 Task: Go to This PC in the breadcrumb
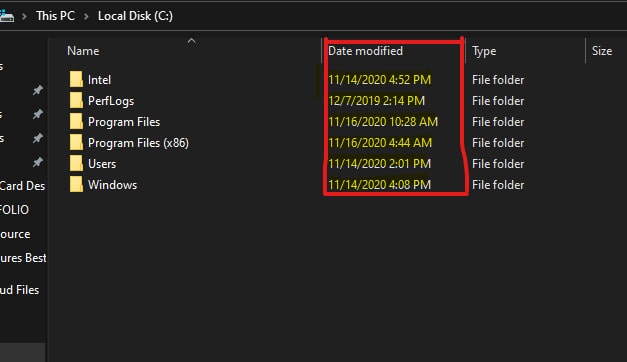[x=55, y=16]
